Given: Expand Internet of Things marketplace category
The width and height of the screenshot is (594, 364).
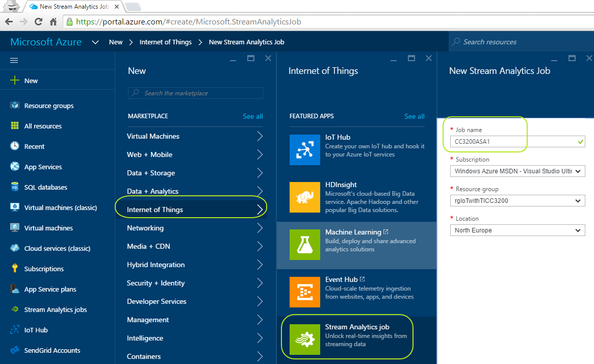Looking at the screenshot, I should tap(195, 210).
